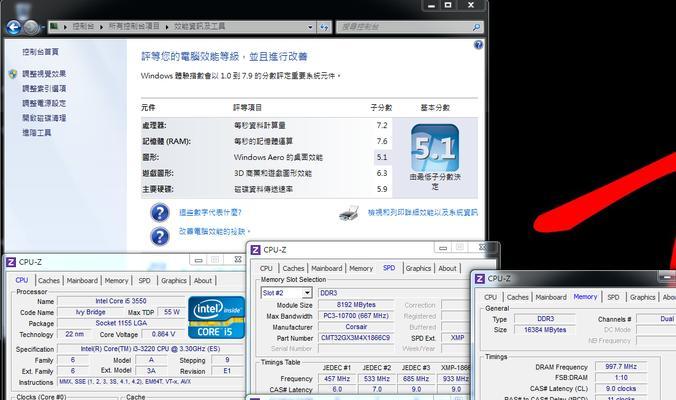Click the 所有控制台項目 breadcrumb segment
This screenshot has height=400, width=676.
[134, 26]
